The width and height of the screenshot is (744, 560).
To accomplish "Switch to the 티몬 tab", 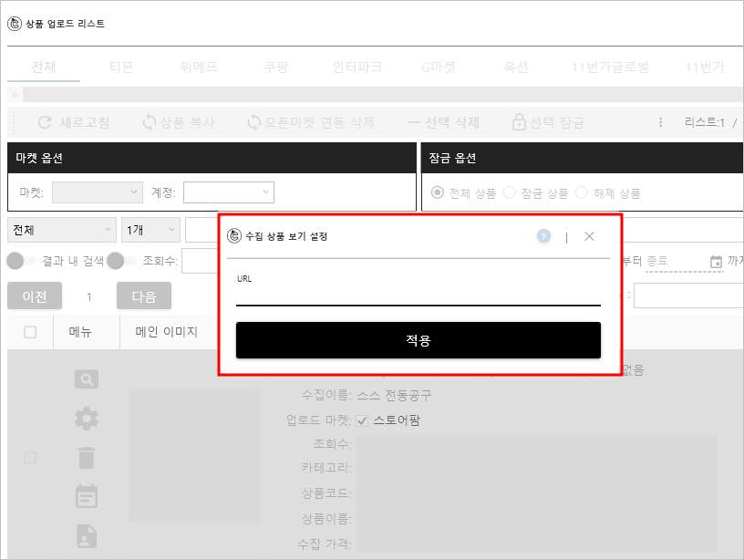I will click(121, 67).
